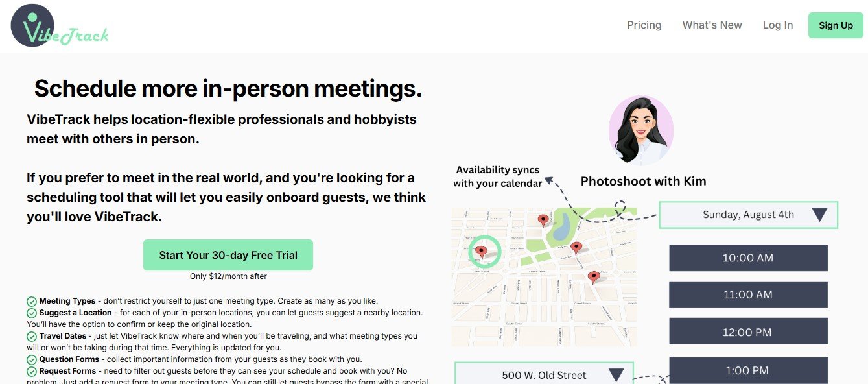Start Your 30-day Free Trial
Screen dimensions: 868x384
coord(228,255)
